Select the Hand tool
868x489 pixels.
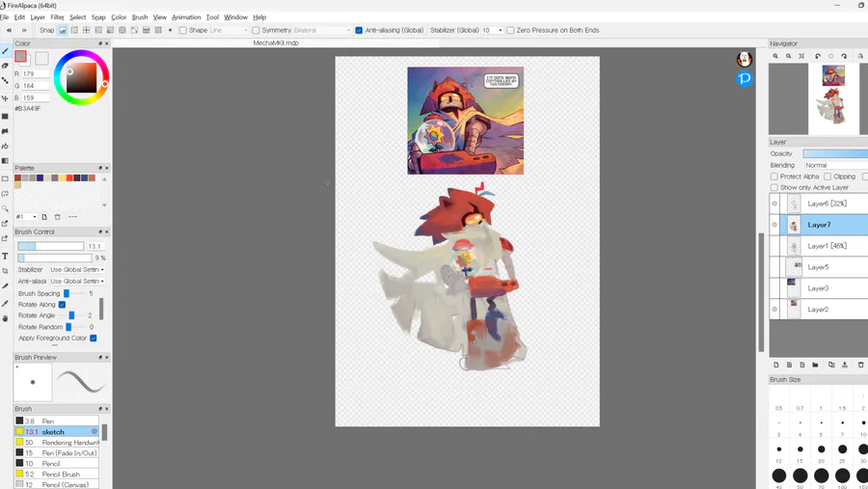click(5, 318)
